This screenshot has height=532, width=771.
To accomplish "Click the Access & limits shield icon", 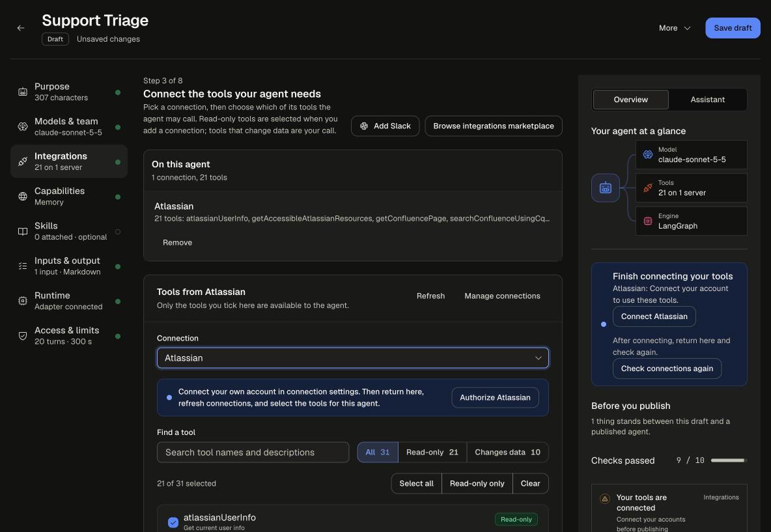I will pos(23,336).
